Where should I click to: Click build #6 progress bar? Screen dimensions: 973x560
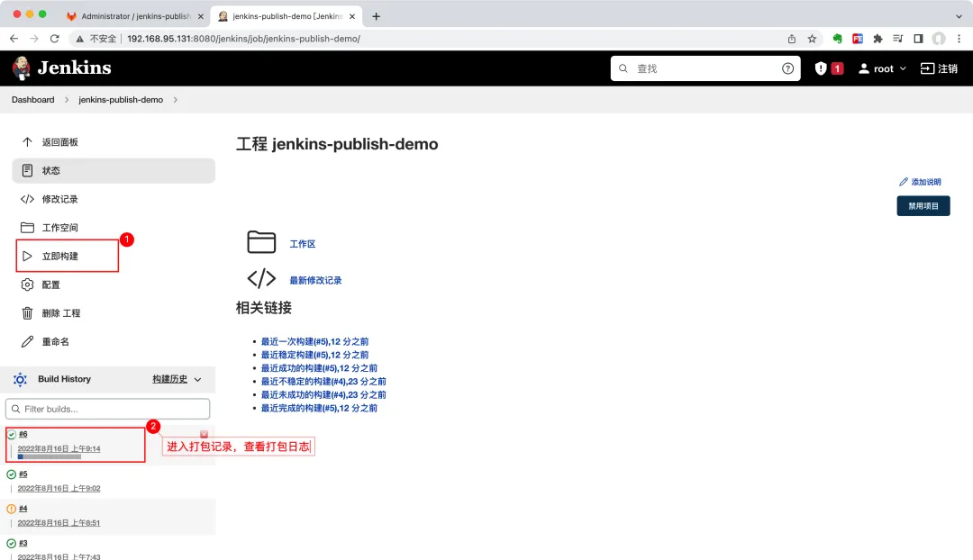point(50,457)
